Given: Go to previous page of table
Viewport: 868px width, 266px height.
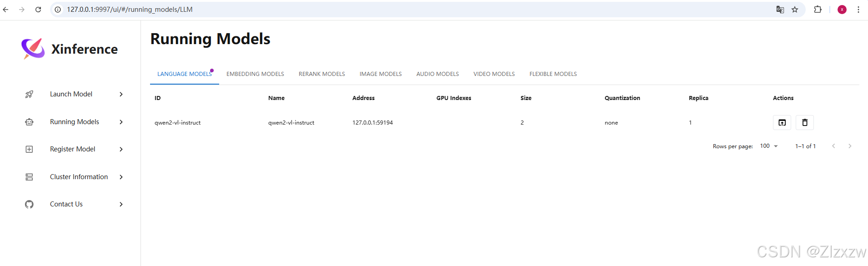Looking at the screenshot, I should (x=833, y=146).
